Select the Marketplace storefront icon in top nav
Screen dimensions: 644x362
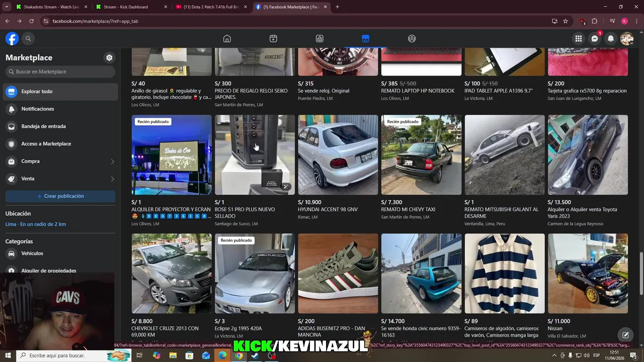point(365,39)
